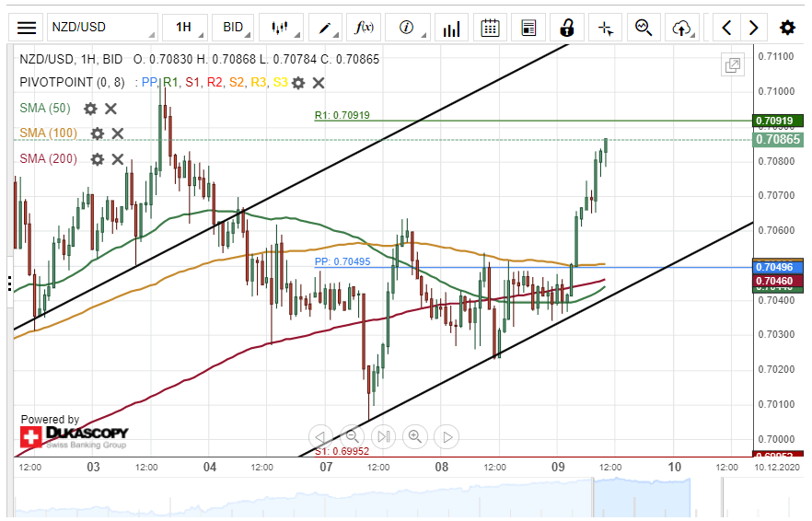The image size is (812, 521).
Task: Click the PP: 0.70495 level label
Action: pyautogui.click(x=342, y=261)
